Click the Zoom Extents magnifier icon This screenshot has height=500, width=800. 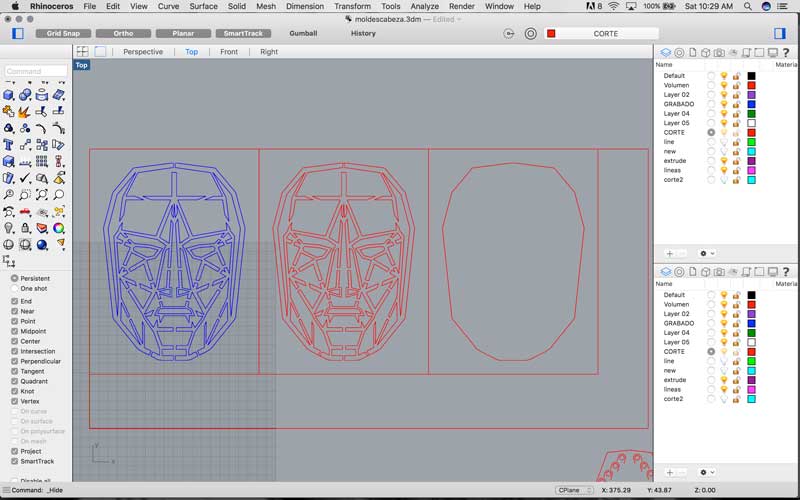coord(42,195)
